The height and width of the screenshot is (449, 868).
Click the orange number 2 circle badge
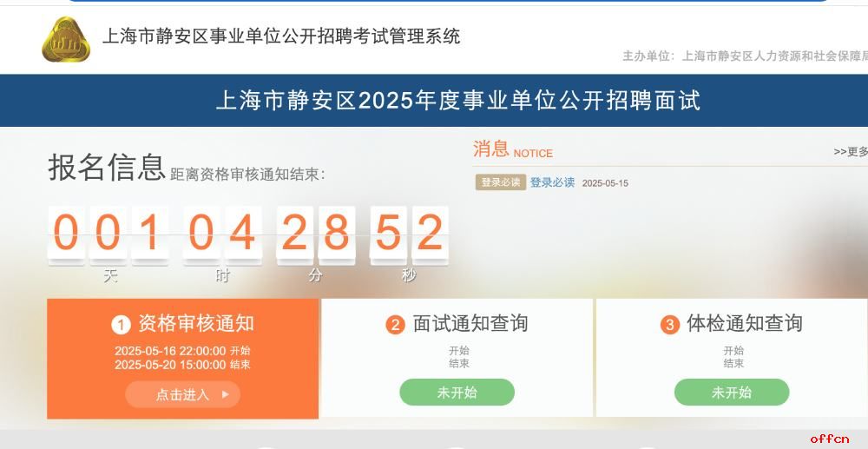click(x=395, y=325)
